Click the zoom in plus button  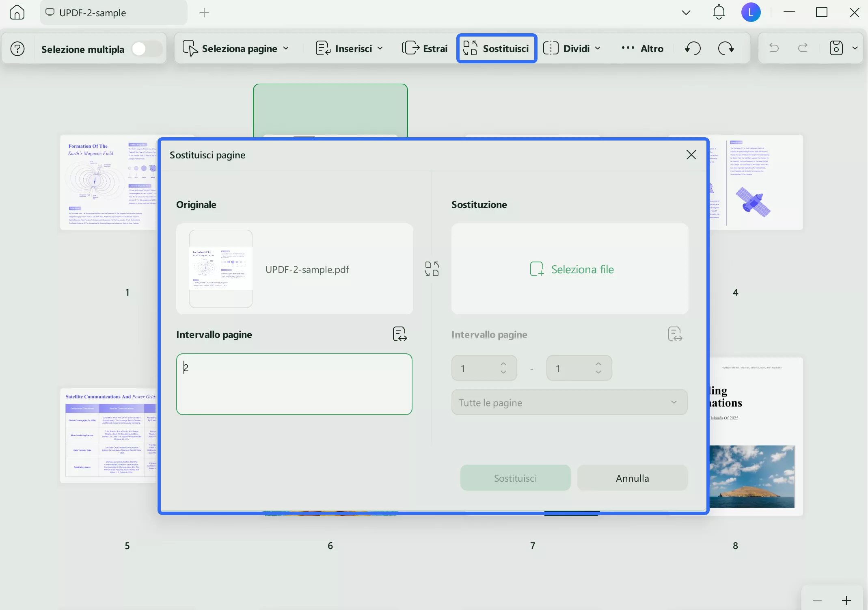tap(846, 600)
